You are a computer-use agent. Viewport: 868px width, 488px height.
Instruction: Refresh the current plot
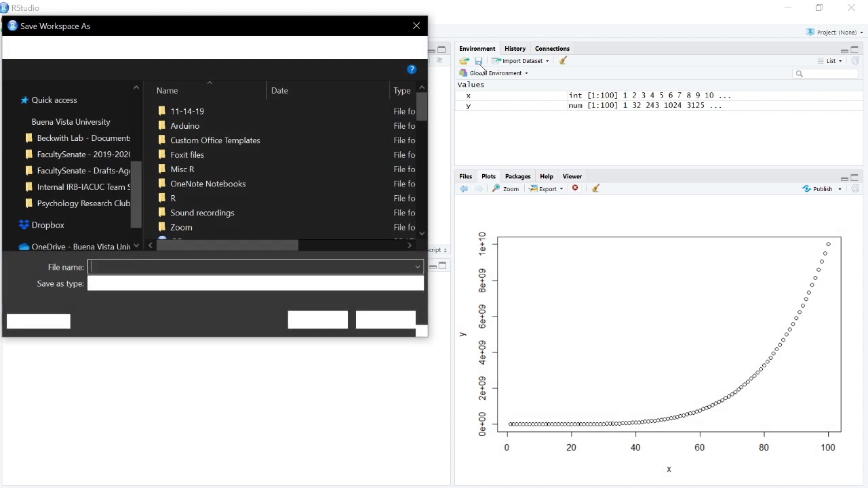tap(855, 189)
